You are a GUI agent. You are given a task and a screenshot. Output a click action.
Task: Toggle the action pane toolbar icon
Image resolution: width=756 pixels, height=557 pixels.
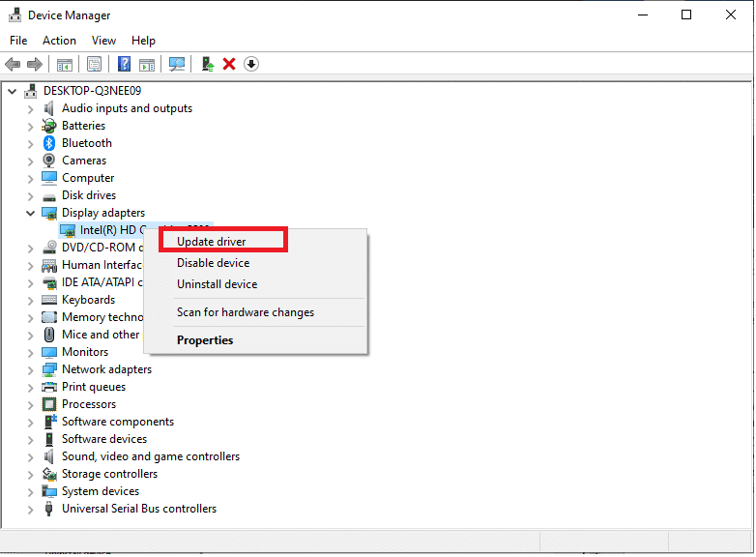point(147,64)
